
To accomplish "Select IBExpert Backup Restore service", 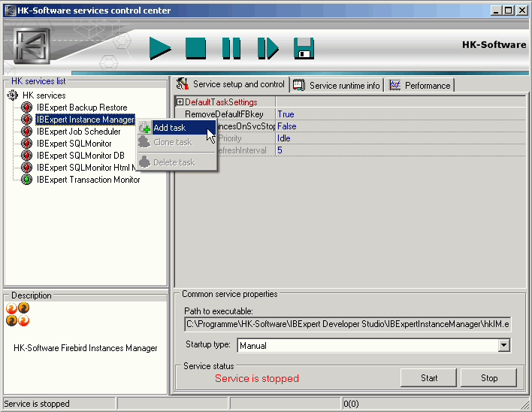I will [82, 108].
